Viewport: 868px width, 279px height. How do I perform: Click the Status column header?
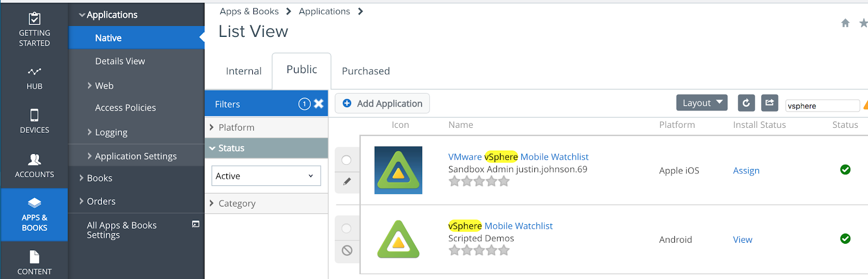click(x=845, y=125)
